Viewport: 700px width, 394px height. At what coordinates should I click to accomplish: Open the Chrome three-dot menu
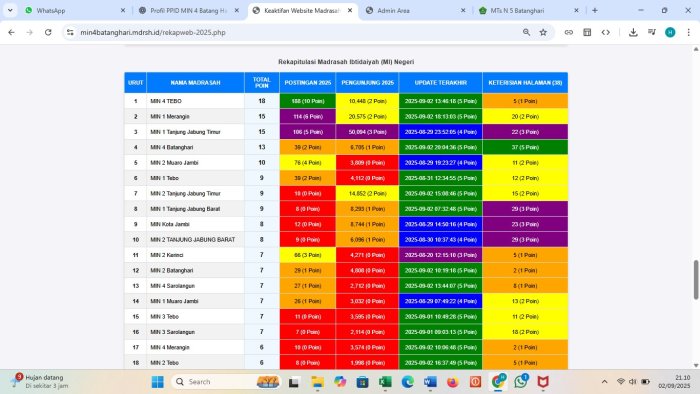point(688,32)
